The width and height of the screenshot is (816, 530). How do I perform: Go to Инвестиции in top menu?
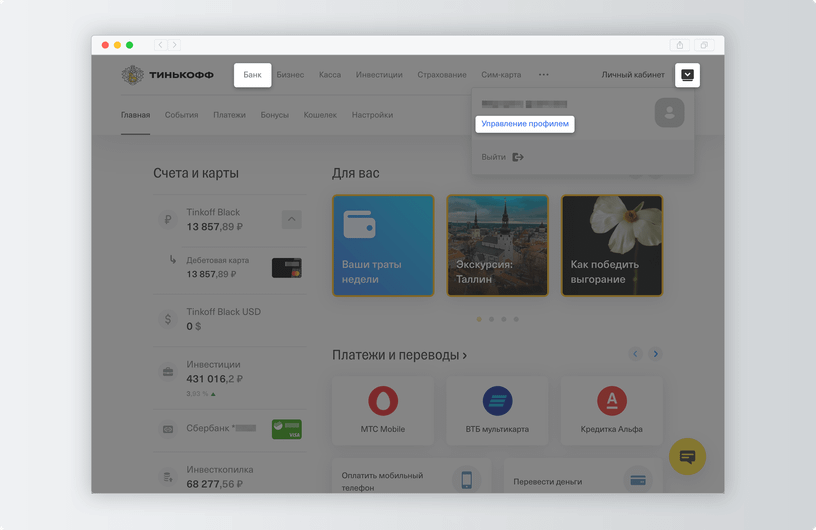click(379, 75)
